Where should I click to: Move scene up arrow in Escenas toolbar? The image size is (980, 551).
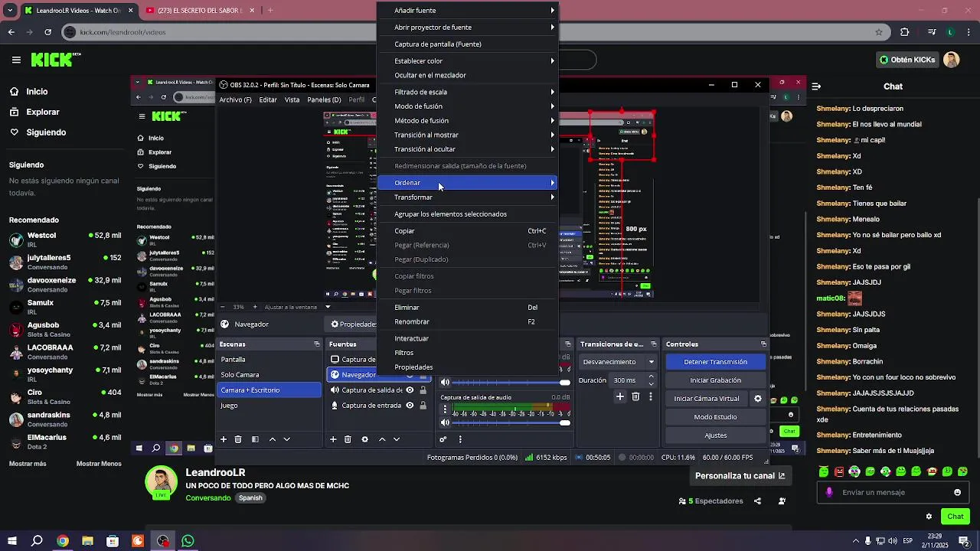272,439
